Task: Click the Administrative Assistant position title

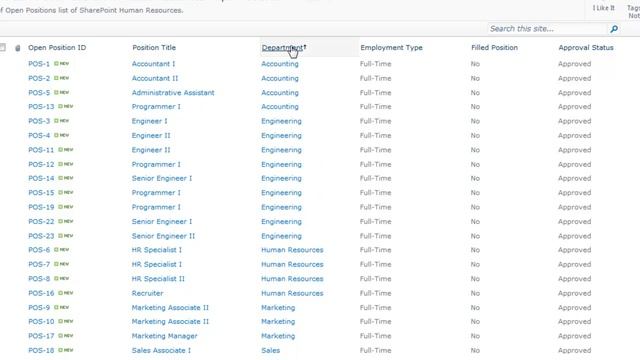Action: [173, 93]
